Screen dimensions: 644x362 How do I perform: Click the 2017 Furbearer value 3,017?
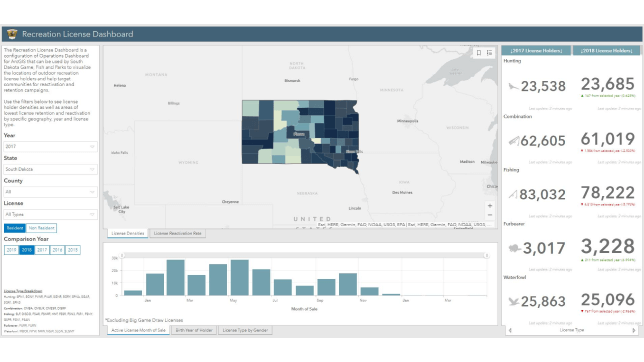pos(544,248)
